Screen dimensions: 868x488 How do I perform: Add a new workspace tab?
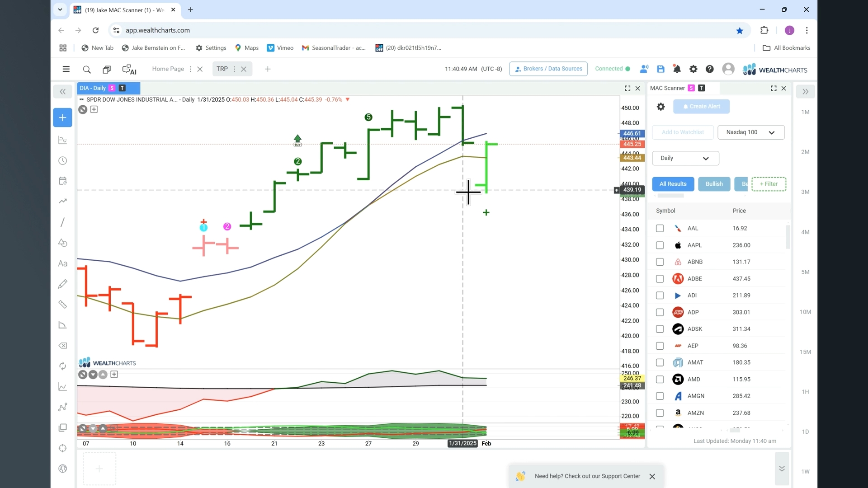click(268, 69)
